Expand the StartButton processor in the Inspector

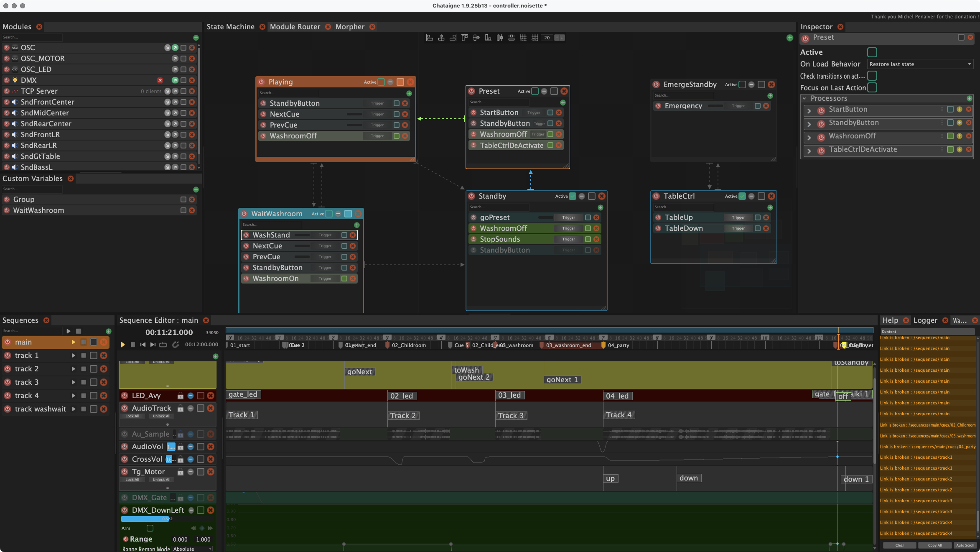[809, 110]
